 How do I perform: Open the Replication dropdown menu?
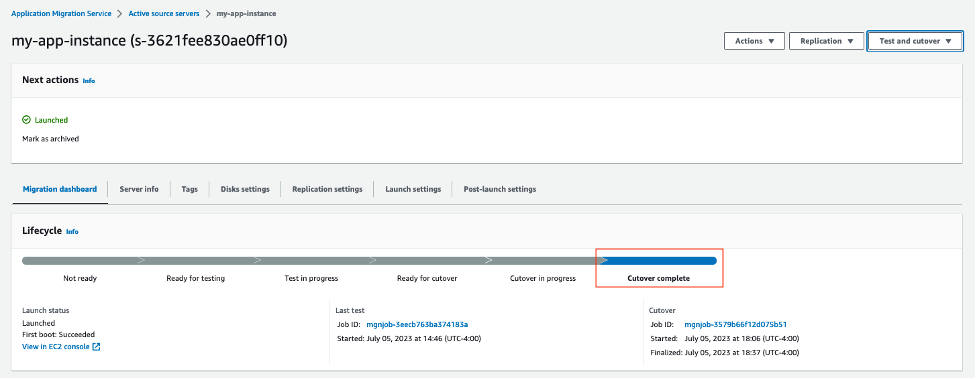(826, 41)
